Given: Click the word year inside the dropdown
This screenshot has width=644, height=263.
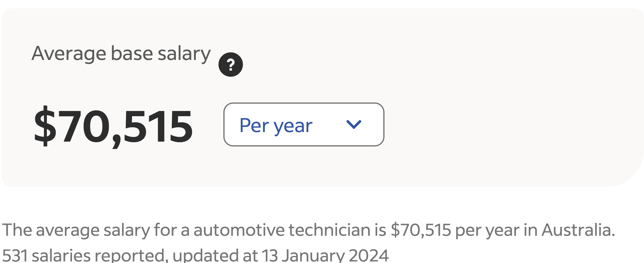Looking at the screenshot, I should [293, 126].
